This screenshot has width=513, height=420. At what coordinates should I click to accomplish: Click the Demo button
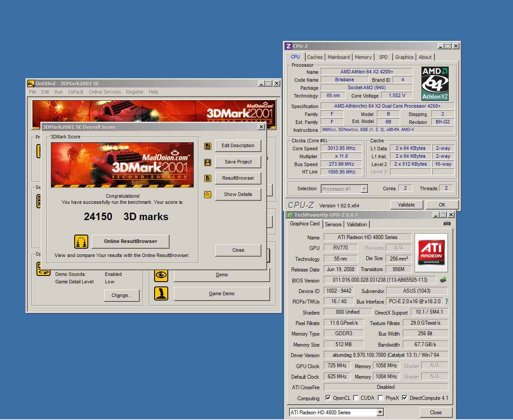tap(222, 275)
